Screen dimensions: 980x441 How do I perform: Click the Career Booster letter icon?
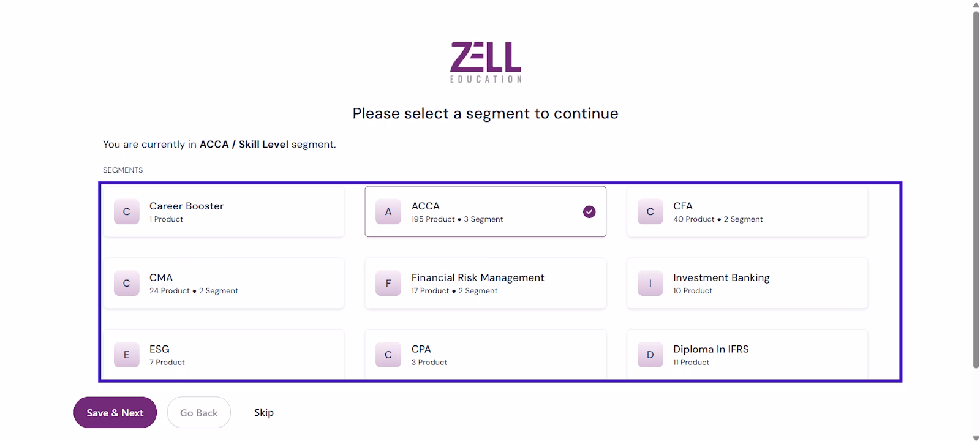pos(127,212)
